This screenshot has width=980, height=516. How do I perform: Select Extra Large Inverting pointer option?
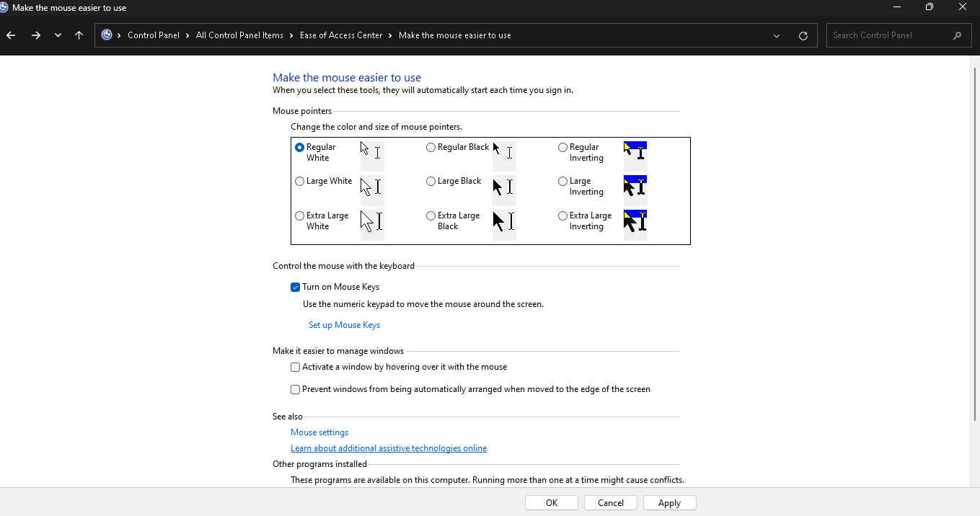click(562, 215)
